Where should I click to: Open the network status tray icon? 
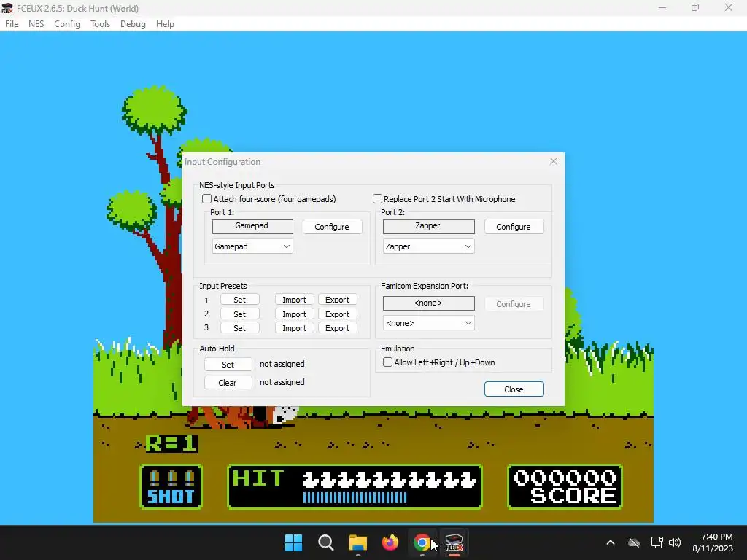click(657, 542)
